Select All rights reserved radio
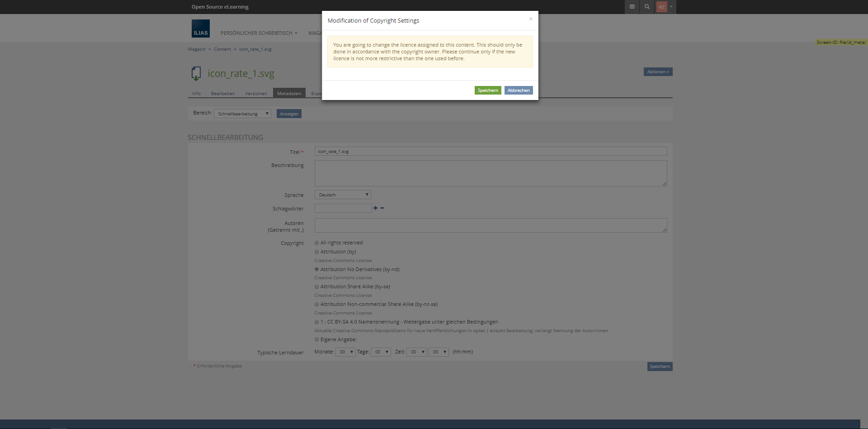 pos(316,243)
